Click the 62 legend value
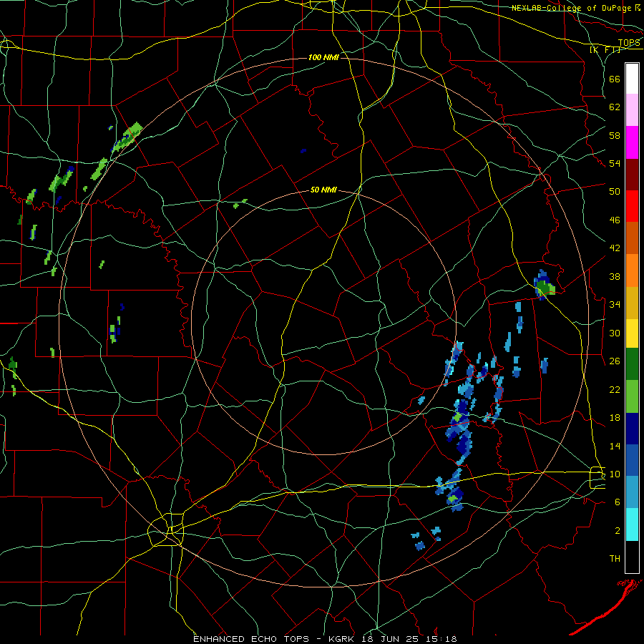 tap(615, 107)
